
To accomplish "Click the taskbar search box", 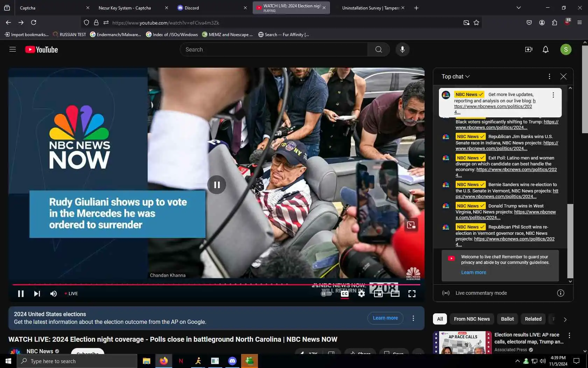I will pyautogui.click(x=77, y=361).
